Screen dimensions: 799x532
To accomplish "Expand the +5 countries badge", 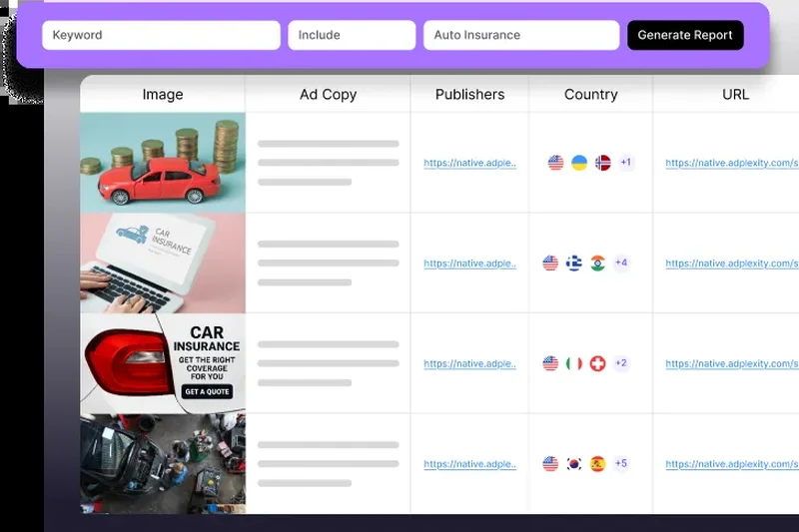I will pos(621,464).
